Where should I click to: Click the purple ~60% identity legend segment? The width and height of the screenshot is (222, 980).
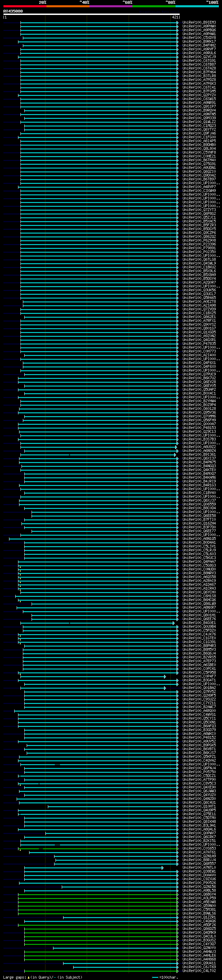[111, 6]
